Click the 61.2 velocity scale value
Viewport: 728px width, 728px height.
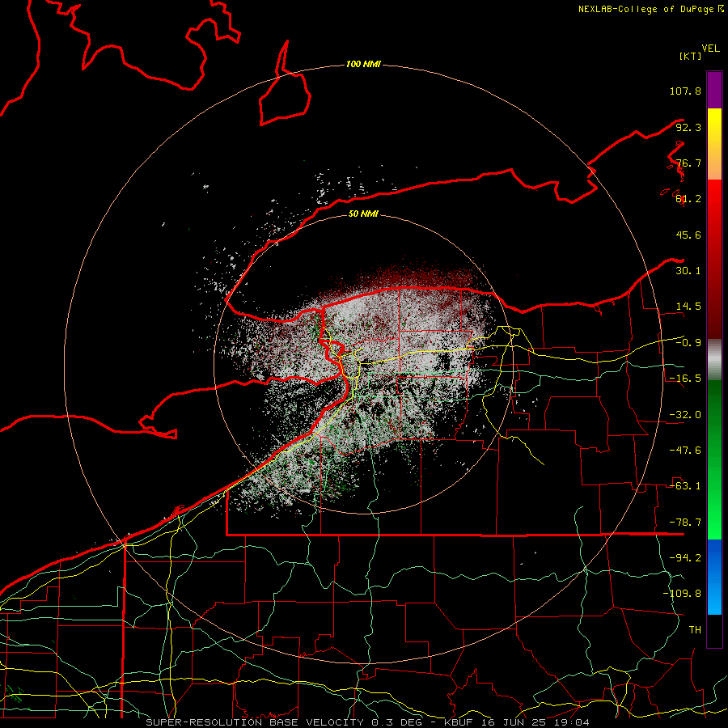[x=688, y=199]
